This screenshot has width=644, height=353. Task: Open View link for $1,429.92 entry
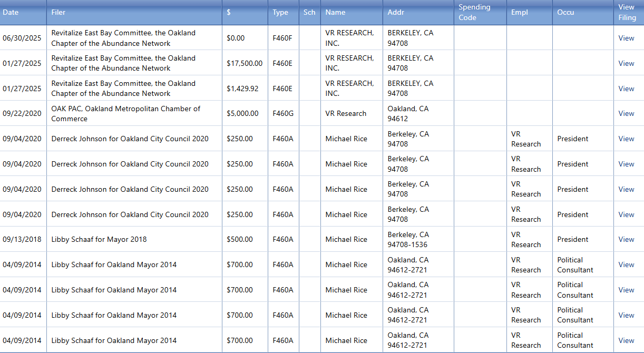coord(626,89)
